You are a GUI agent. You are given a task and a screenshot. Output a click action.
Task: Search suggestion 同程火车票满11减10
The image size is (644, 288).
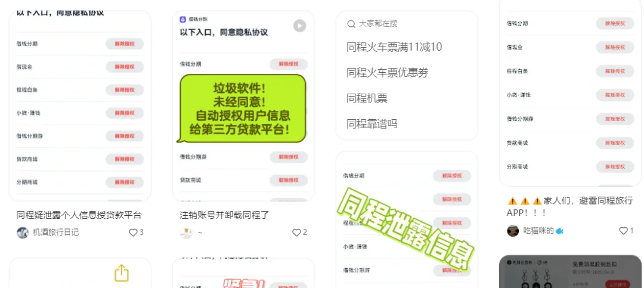(394, 47)
